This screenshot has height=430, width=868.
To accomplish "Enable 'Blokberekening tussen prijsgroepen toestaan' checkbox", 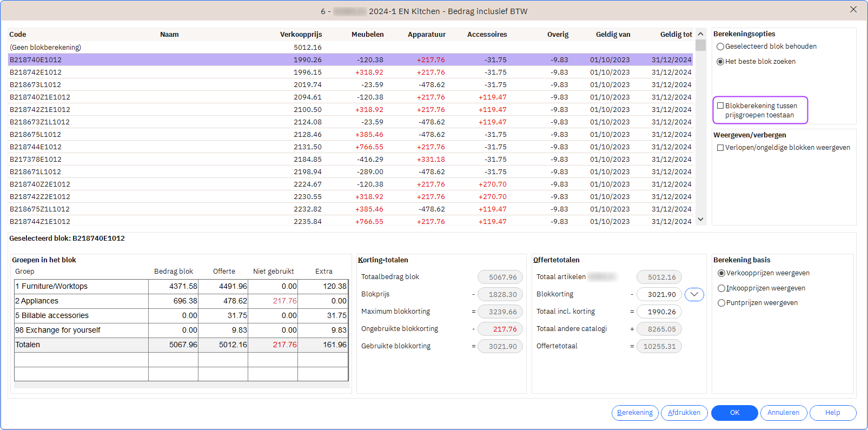I will tap(720, 106).
